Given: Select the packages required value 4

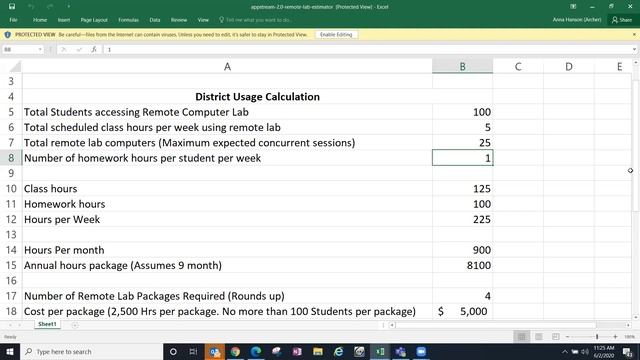Looking at the screenshot, I should [462, 296].
